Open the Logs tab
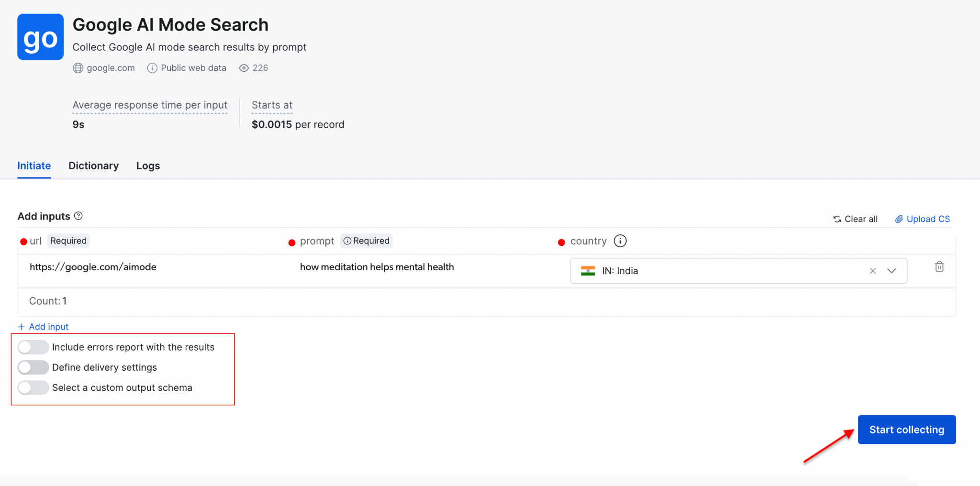This screenshot has height=486, width=980. (x=148, y=166)
